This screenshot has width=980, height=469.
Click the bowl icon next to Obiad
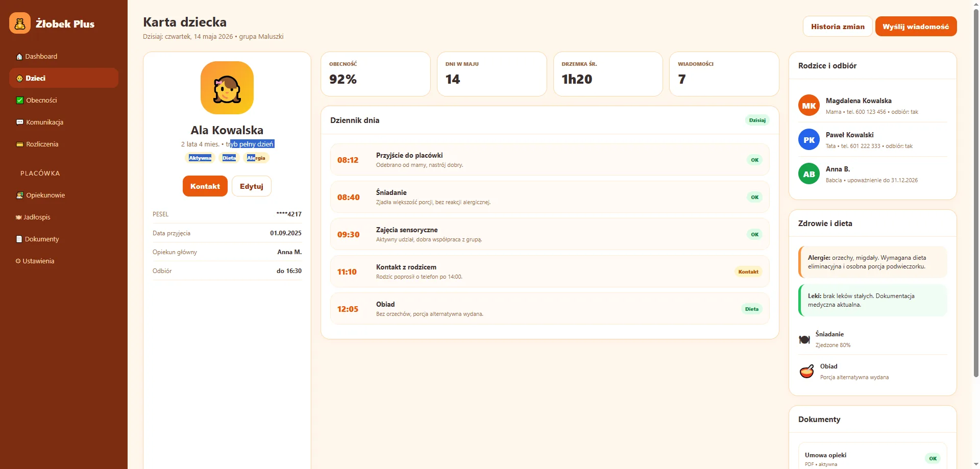[x=806, y=372]
